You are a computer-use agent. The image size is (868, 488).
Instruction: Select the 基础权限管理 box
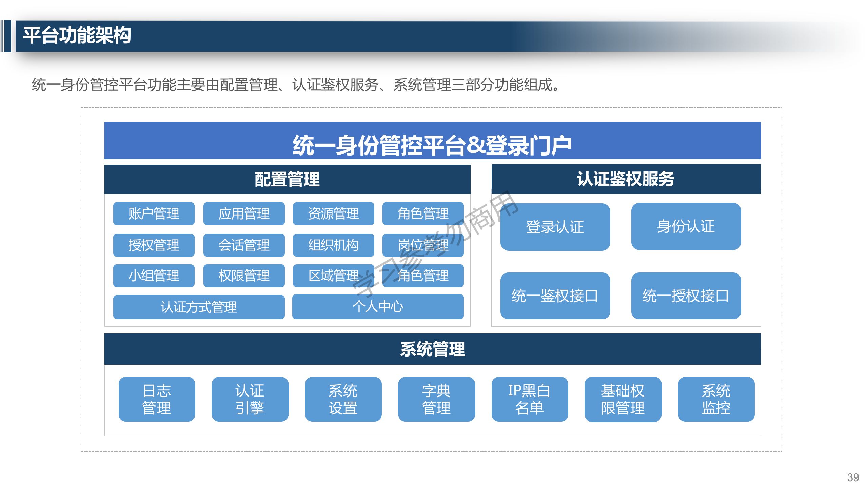pyautogui.click(x=623, y=399)
